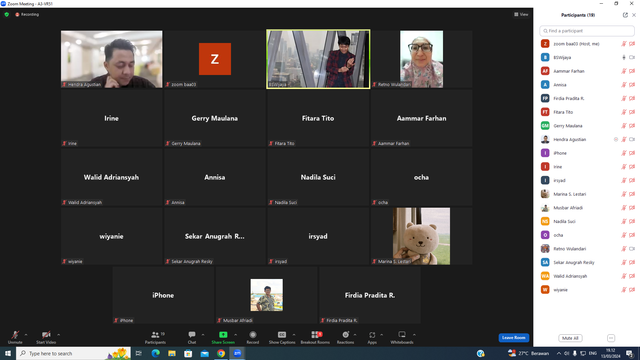Open the Chat icon

click(x=192, y=335)
